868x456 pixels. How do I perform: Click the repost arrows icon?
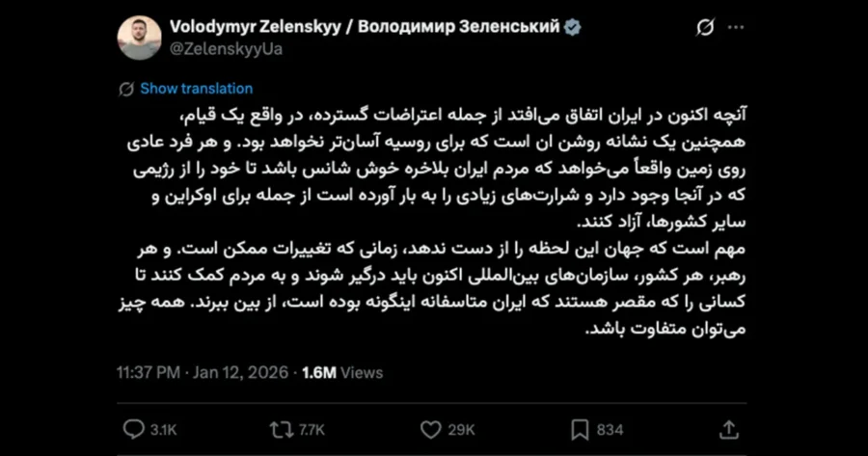point(282,430)
